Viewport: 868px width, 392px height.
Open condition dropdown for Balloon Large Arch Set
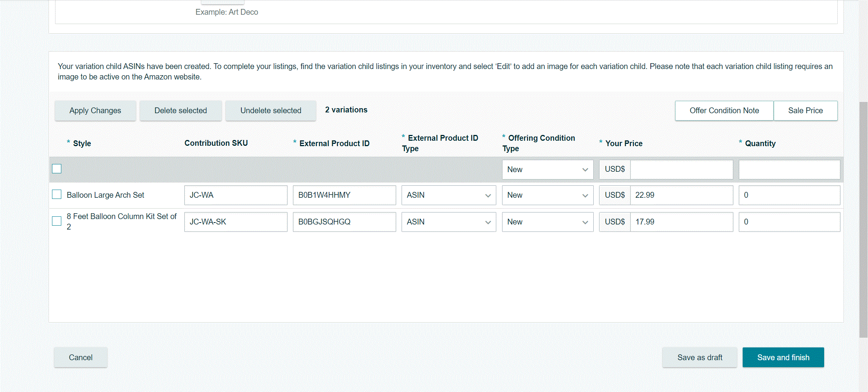[x=547, y=195]
